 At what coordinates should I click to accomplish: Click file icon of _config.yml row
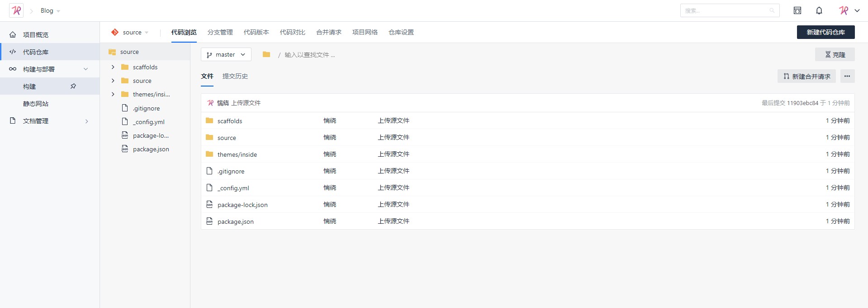click(x=209, y=188)
